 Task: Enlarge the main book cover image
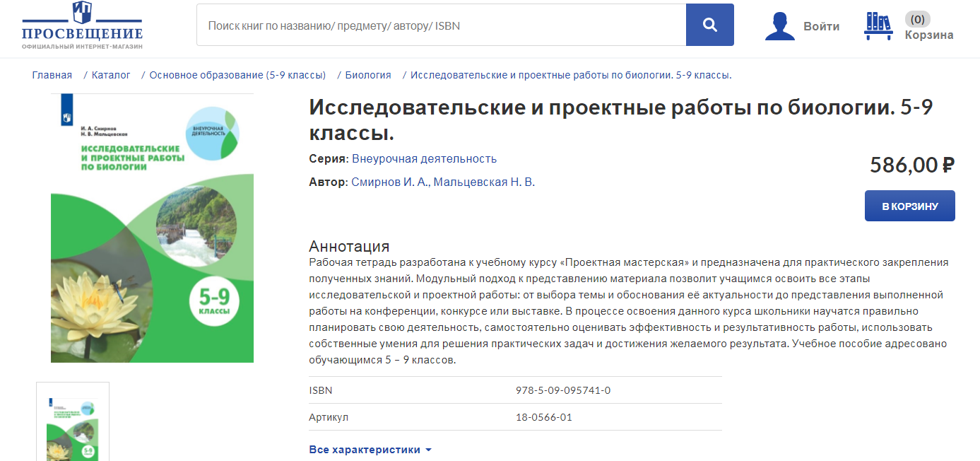152,228
